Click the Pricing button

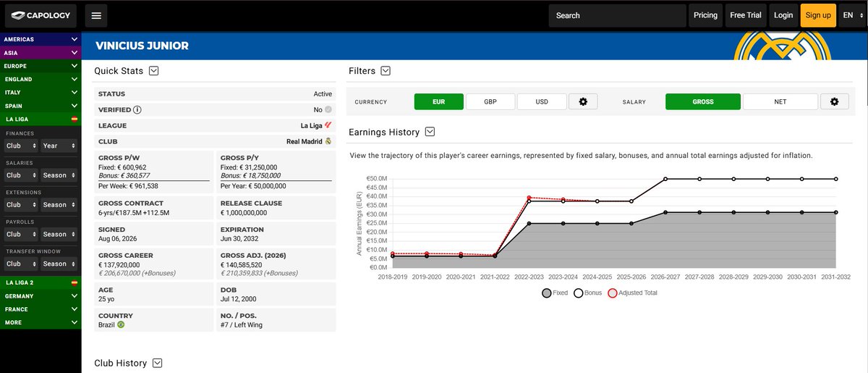tap(705, 15)
